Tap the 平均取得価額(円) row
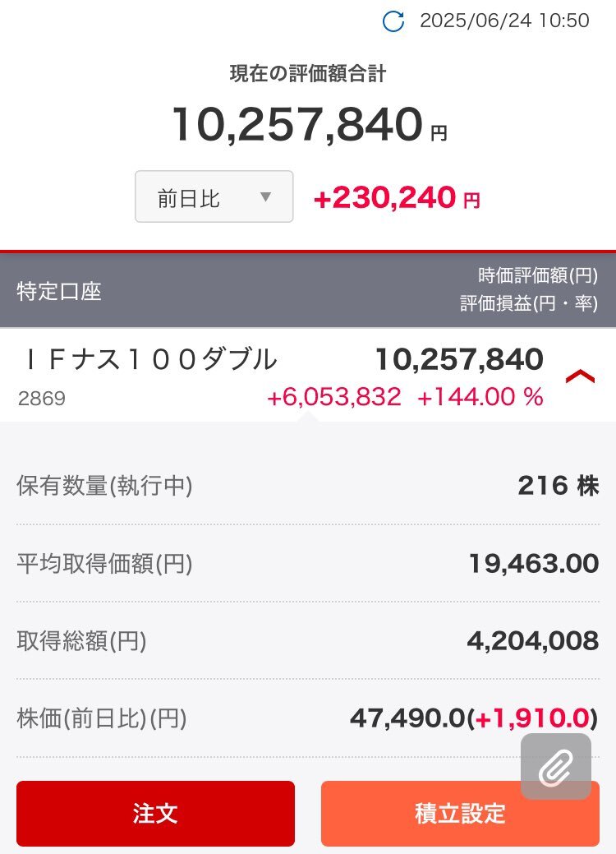616x854 pixels. coord(308,563)
